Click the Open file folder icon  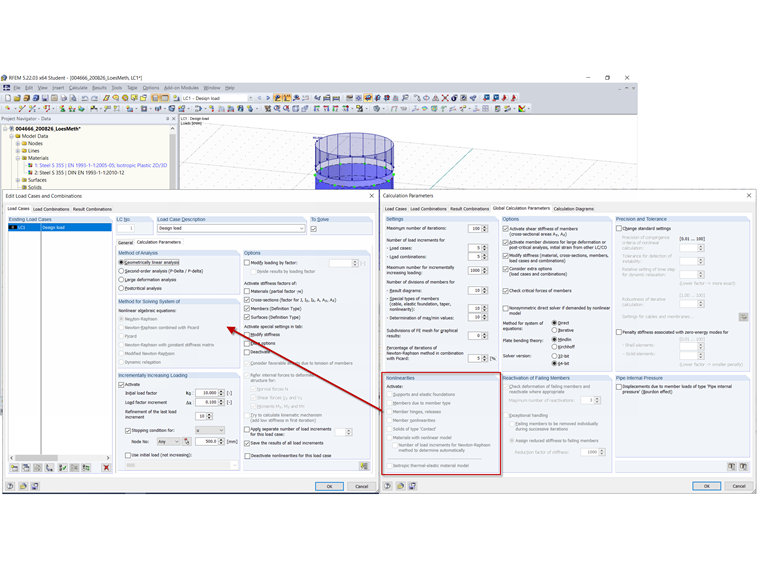click(x=17, y=98)
